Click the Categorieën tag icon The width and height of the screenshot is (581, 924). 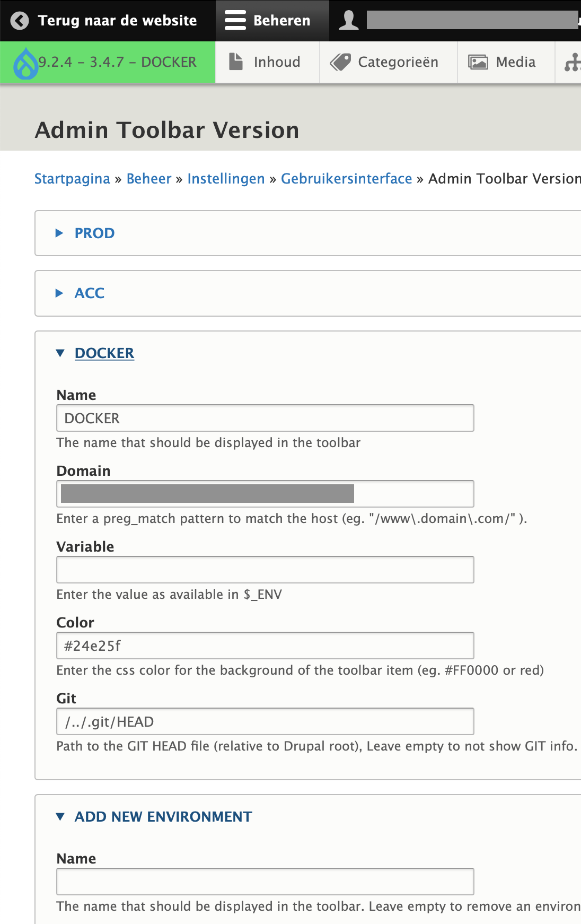click(x=340, y=62)
